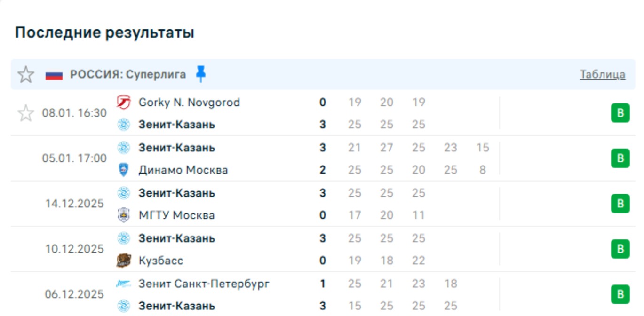Image resolution: width=644 pixels, height=316 pixels.
Task: Click the Russian flag icon
Action: (x=54, y=75)
